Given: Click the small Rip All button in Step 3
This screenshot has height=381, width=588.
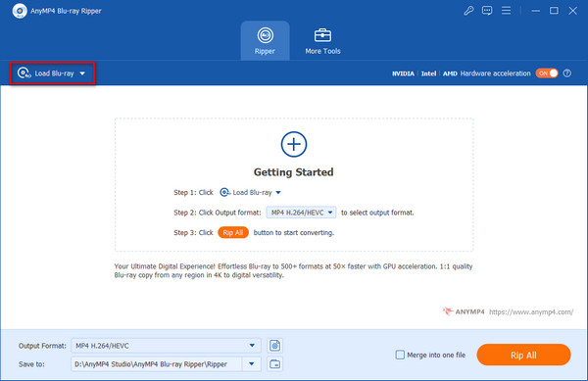Looking at the screenshot, I should (x=233, y=233).
